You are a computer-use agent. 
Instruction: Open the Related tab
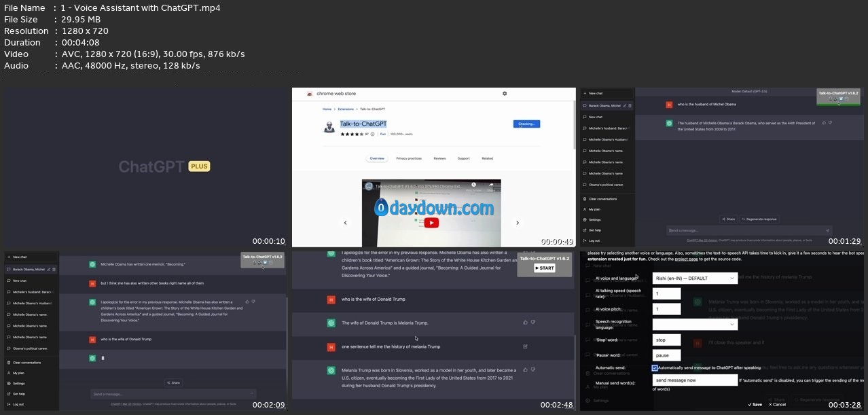click(488, 158)
